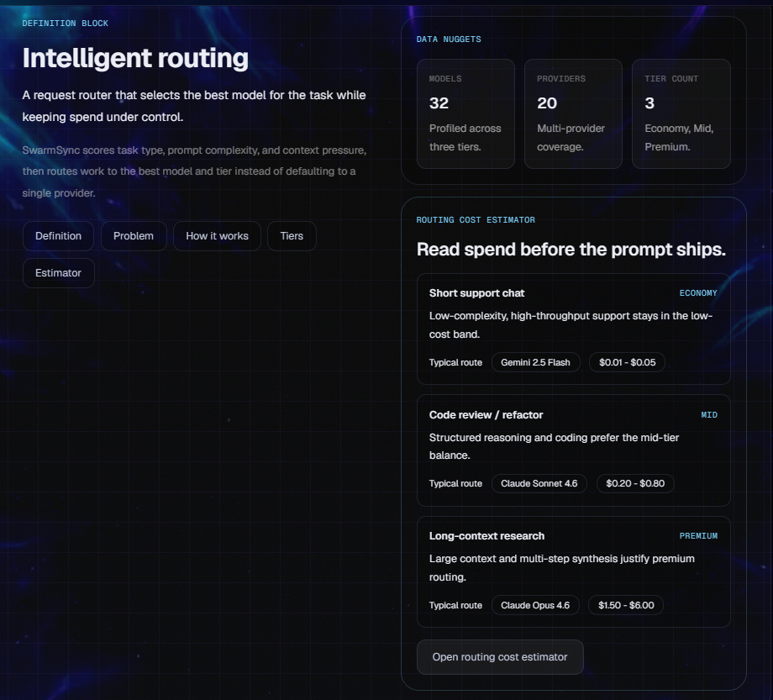Click the Intelligent routing heading
The height and width of the screenshot is (700, 773).
coord(135,58)
